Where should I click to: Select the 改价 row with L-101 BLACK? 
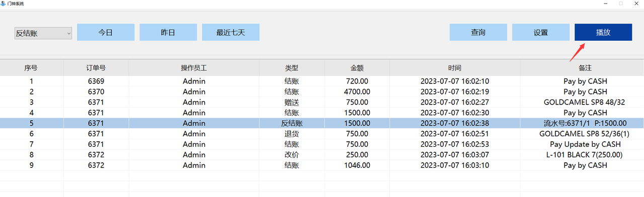[x=322, y=155]
